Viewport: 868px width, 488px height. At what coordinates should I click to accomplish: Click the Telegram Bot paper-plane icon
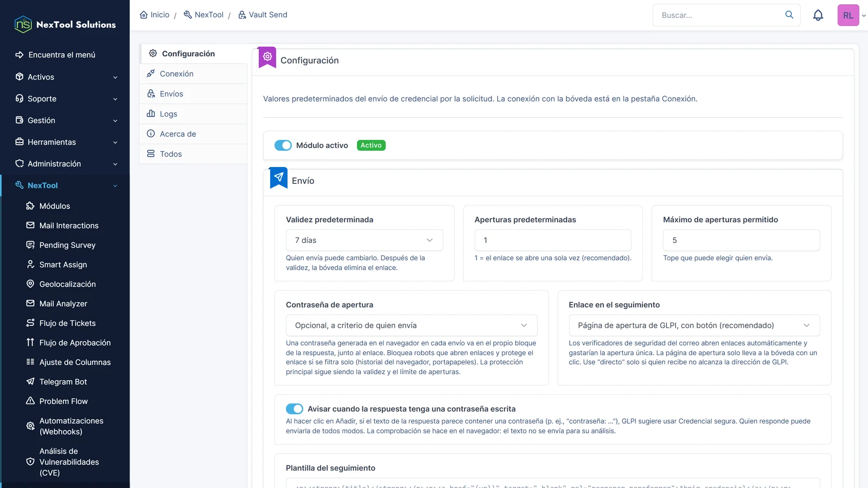coord(30,382)
